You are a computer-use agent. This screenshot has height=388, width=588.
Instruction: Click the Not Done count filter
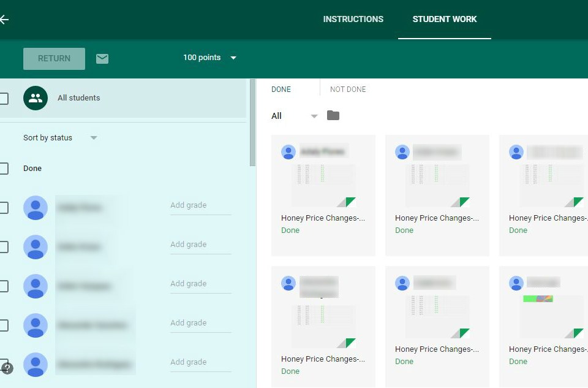348,89
